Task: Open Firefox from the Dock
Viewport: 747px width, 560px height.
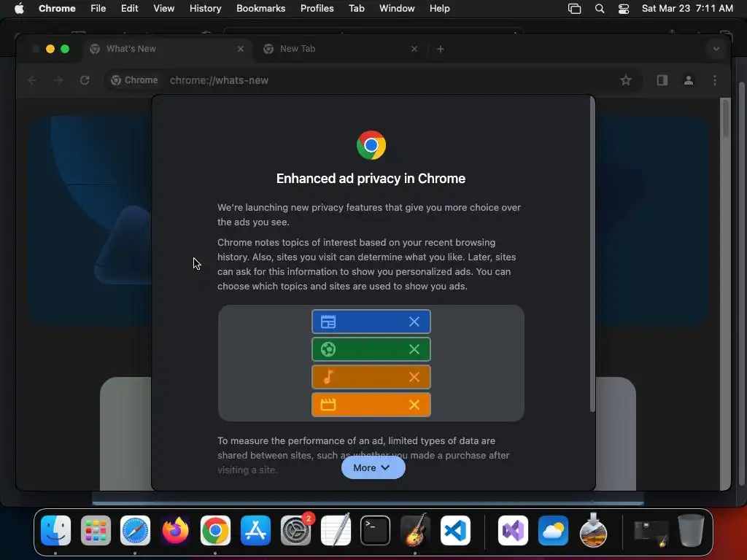Action: pos(175,531)
